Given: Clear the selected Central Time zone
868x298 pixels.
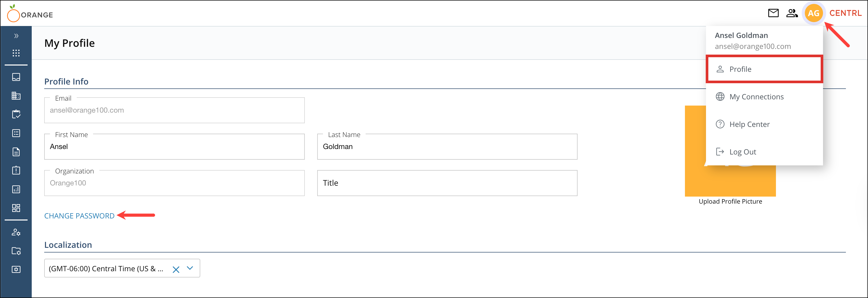Looking at the screenshot, I should 176,269.
